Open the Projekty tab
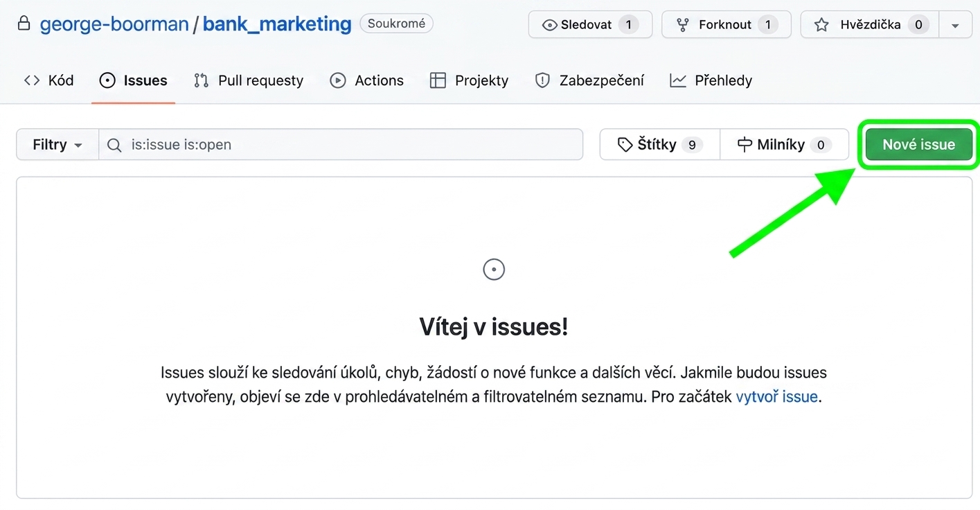Viewport: 980px width, 510px height. [x=469, y=80]
